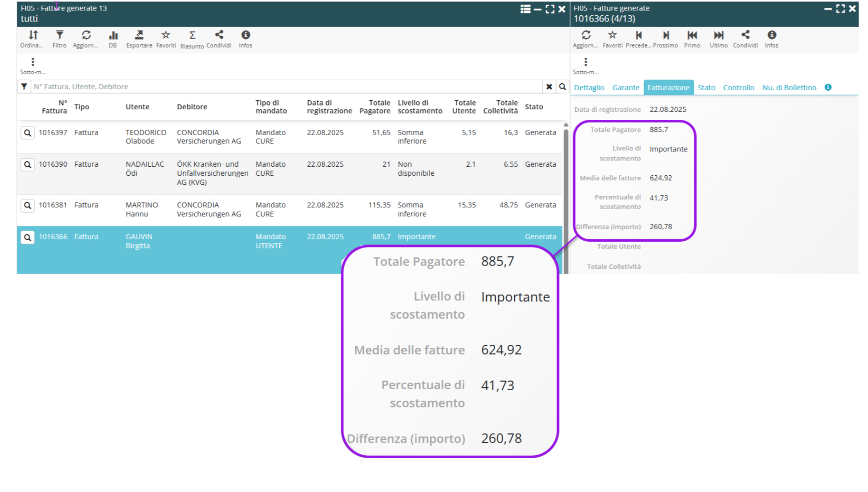Go to Precedente record

click(x=638, y=35)
